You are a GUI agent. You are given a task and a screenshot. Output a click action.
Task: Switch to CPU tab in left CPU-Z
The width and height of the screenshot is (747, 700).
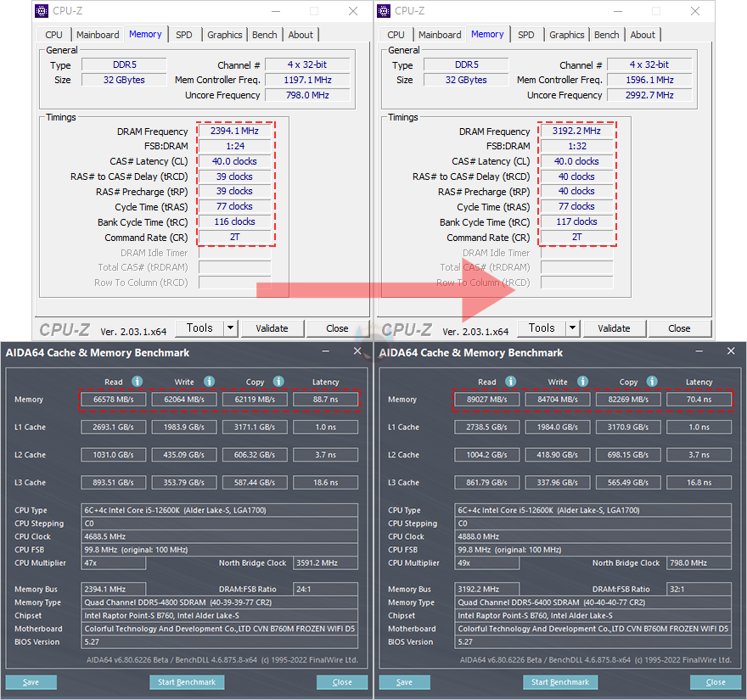(x=53, y=35)
